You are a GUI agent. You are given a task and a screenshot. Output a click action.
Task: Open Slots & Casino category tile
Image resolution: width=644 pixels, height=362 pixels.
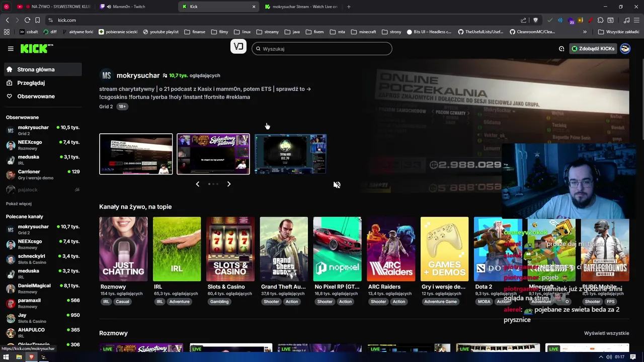[x=230, y=249]
